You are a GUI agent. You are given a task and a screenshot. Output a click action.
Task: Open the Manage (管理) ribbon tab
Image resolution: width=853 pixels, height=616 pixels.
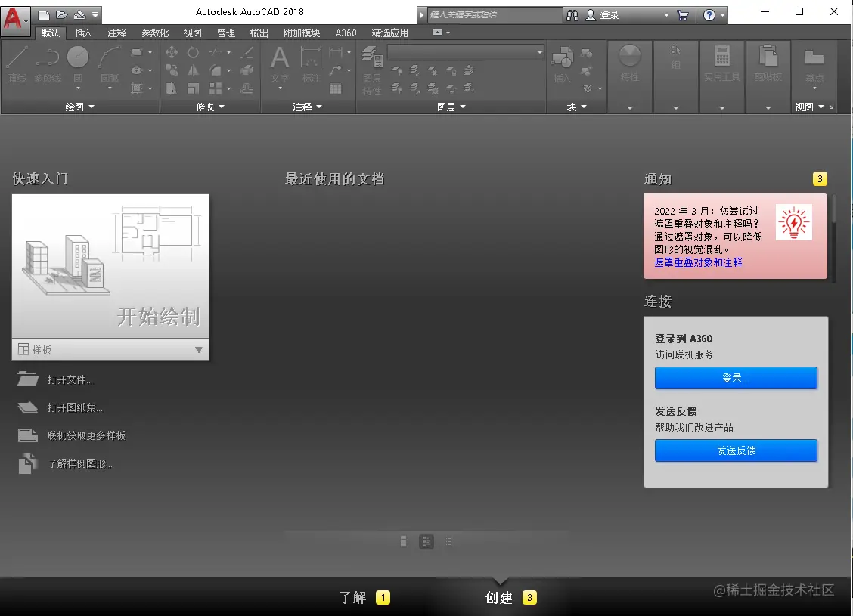click(x=226, y=33)
